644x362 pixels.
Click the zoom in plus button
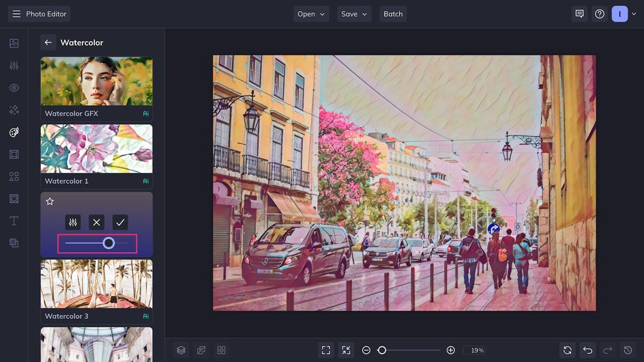click(x=450, y=350)
